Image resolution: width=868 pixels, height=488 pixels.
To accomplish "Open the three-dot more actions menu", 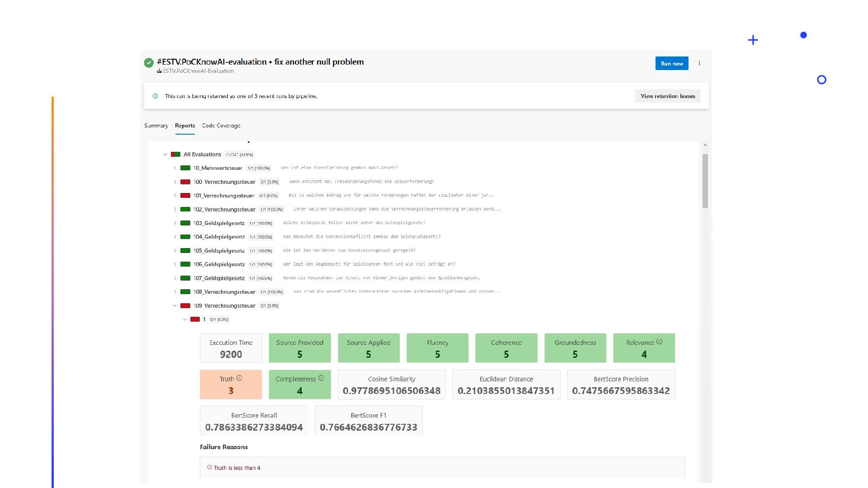I will click(699, 63).
